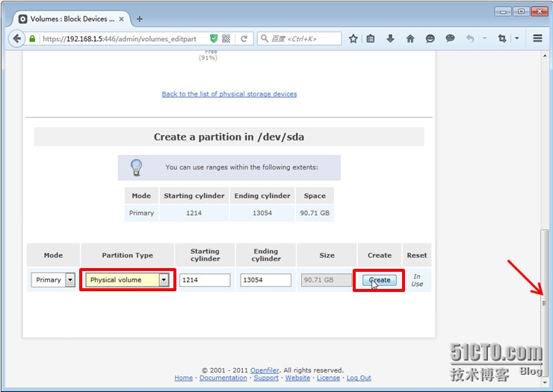Click the green padlock security icon
The width and height of the screenshot is (553, 392).
click(32, 39)
